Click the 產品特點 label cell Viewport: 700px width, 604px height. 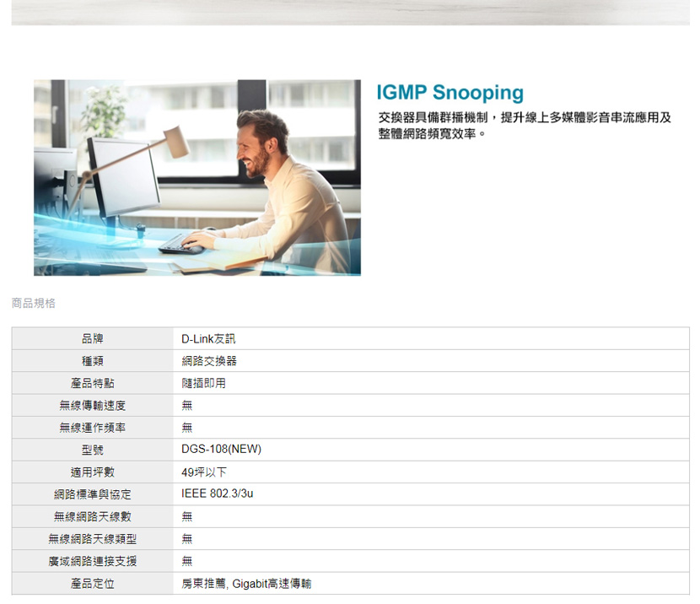93,383
